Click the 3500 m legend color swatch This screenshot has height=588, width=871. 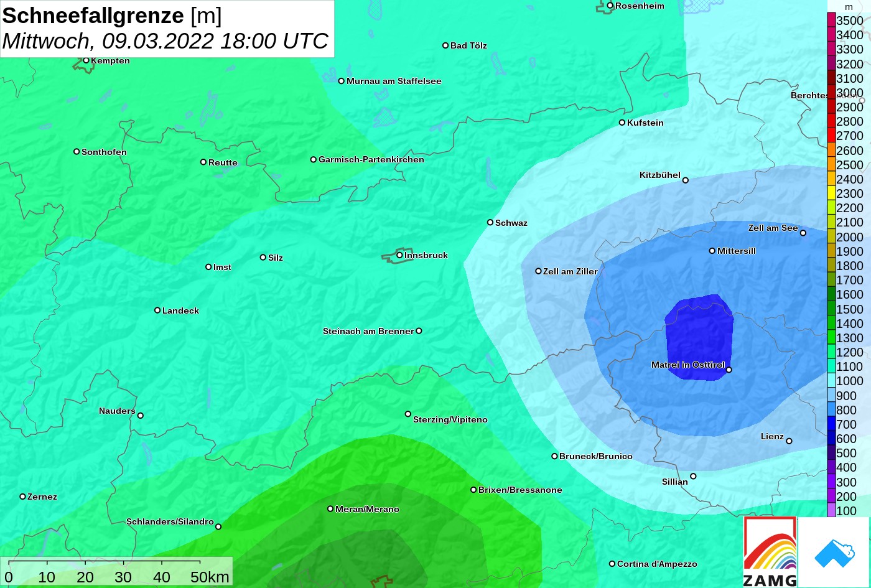tap(831, 20)
